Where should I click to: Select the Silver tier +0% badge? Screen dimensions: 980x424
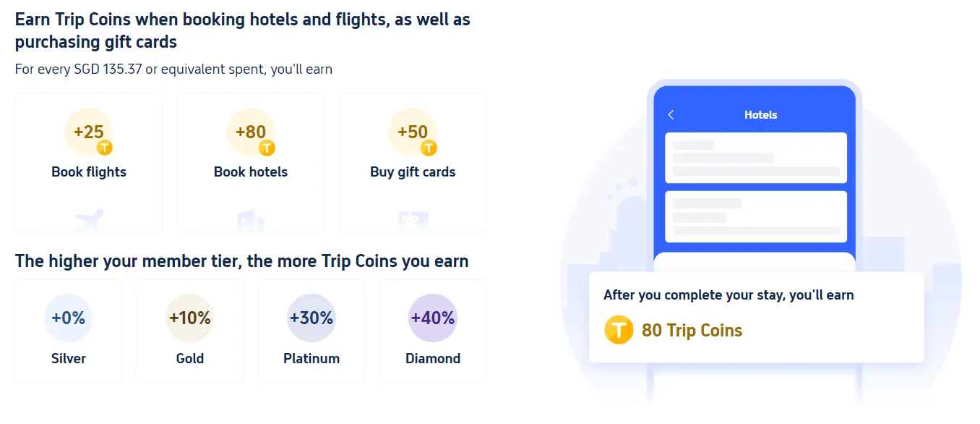click(x=68, y=317)
